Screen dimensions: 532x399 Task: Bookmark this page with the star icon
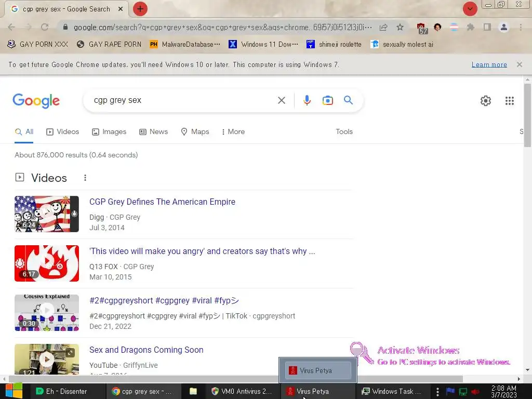(x=400, y=27)
